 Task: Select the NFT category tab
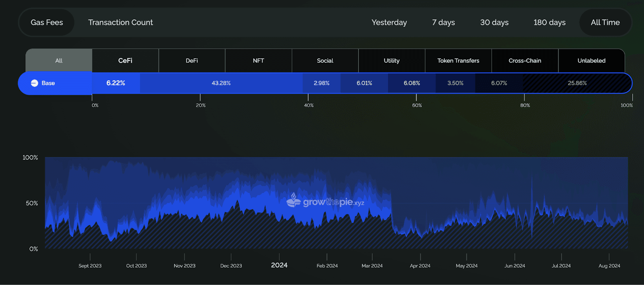pos(258,61)
